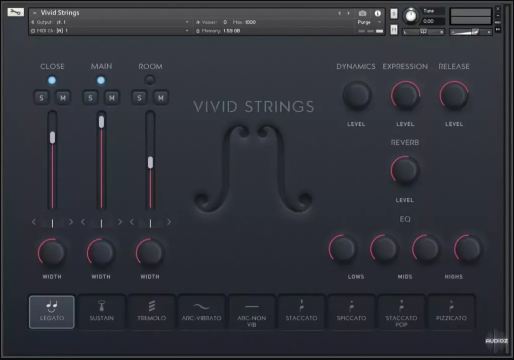Click the Close mic right pan arrow
514x360 pixels.
pyautogui.click(x=70, y=222)
